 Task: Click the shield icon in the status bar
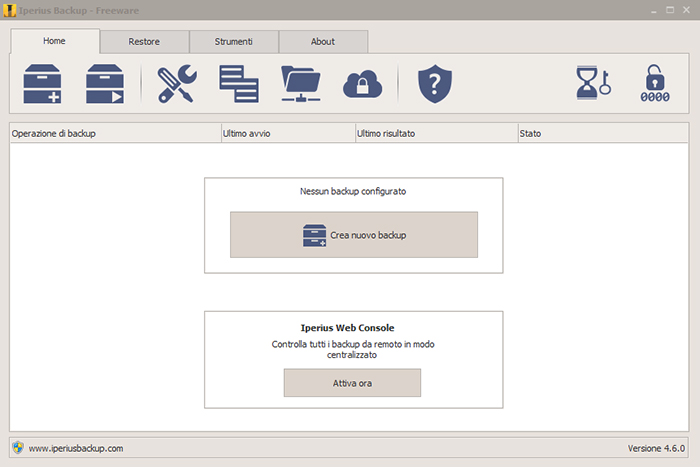click(18, 447)
